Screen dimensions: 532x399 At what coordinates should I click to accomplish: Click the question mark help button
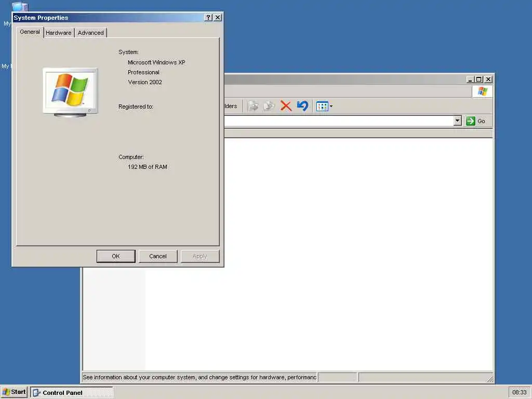[x=209, y=17]
